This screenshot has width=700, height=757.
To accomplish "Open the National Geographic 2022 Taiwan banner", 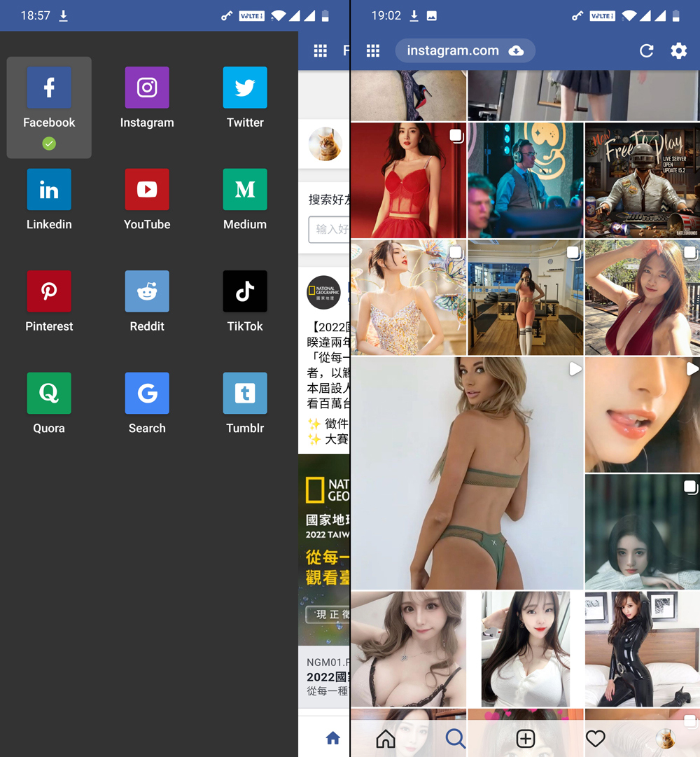I will pyautogui.click(x=324, y=550).
